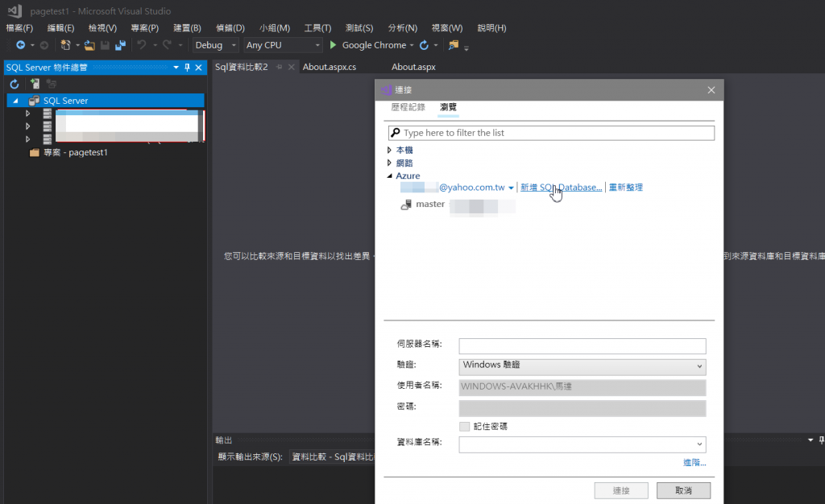Click the 連接 button
The width and height of the screenshot is (825, 504).
click(621, 490)
